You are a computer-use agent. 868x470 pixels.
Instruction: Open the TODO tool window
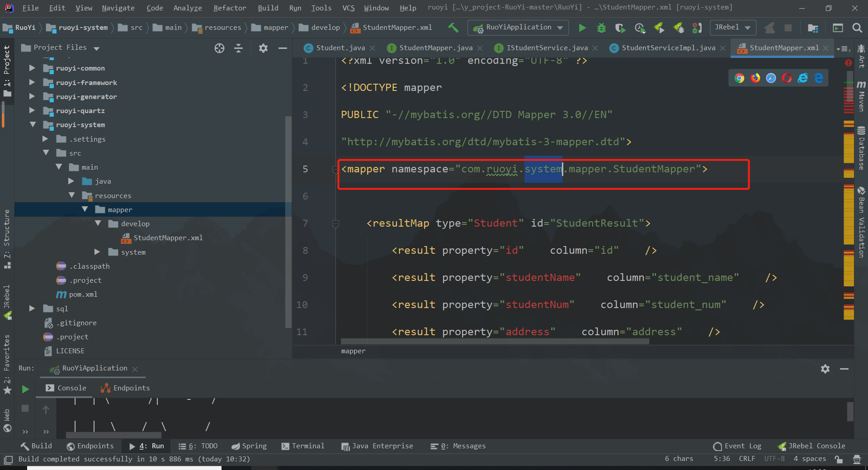[198, 446]
